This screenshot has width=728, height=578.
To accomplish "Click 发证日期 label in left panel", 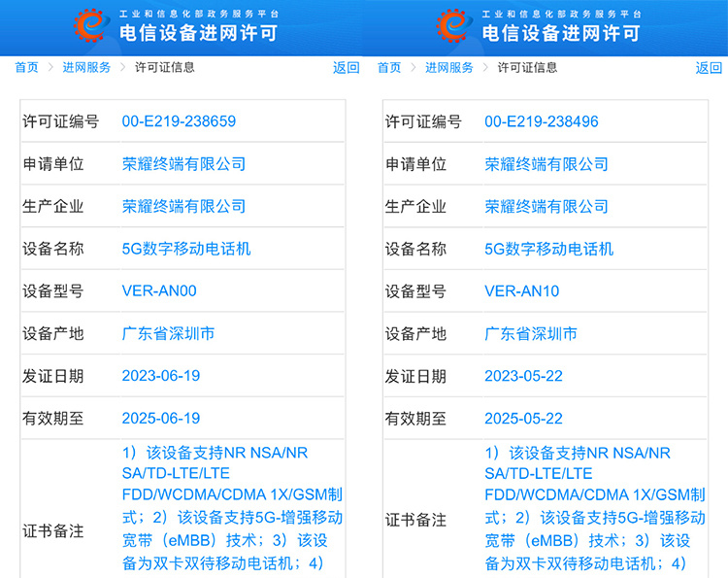I will (x=53, y=376).
